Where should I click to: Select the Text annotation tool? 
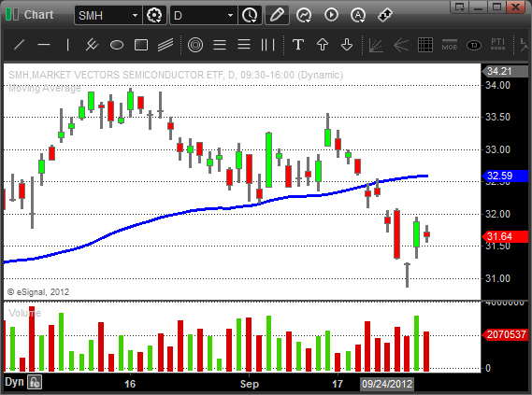pos(298,45)
